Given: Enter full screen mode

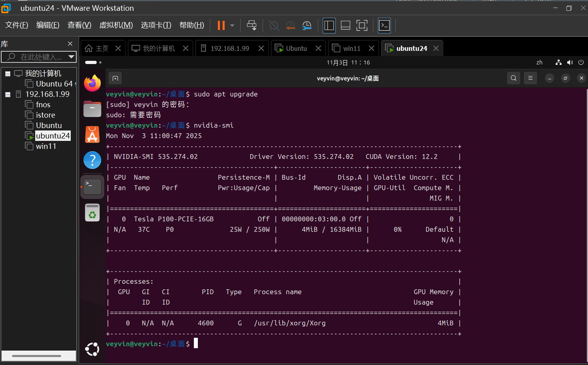Looking at the screenshot, I should [362, 26].
